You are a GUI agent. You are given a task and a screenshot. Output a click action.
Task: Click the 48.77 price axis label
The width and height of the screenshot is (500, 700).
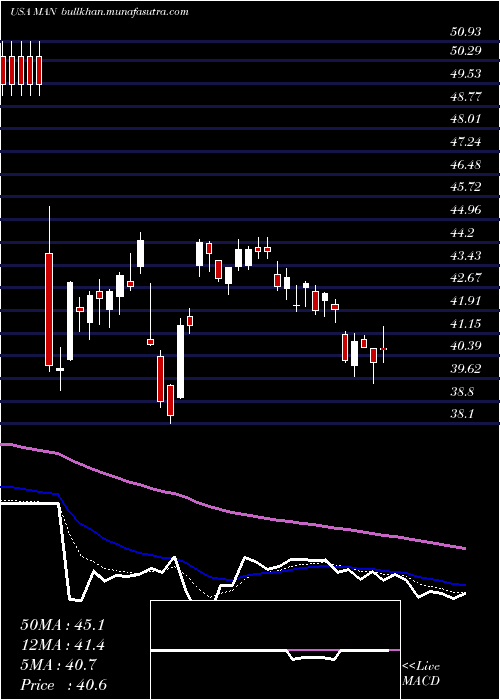pyautogui.click(x=466, y=96)
